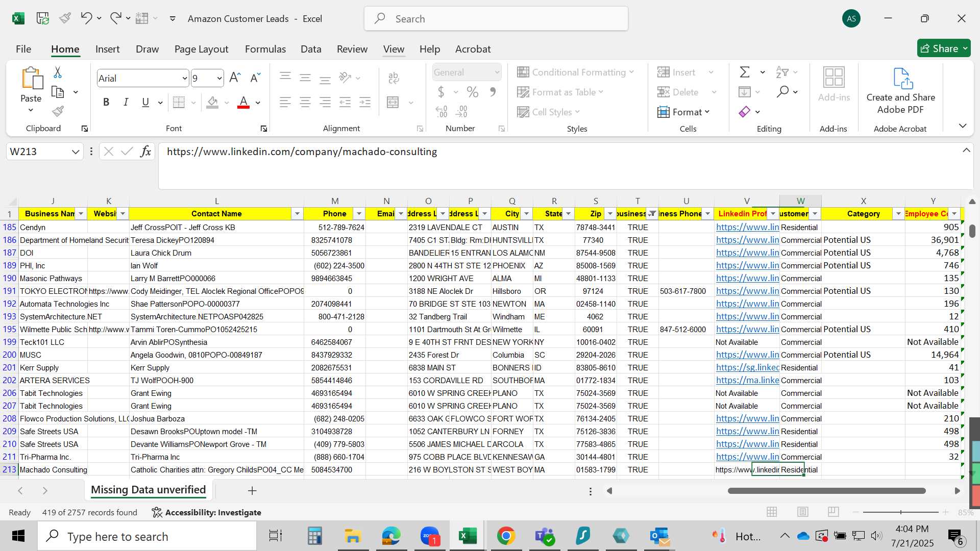Viewport: 980px width, 551px height.
Task: Click the Fill Color bucket swatch
Action: [213, 102]
